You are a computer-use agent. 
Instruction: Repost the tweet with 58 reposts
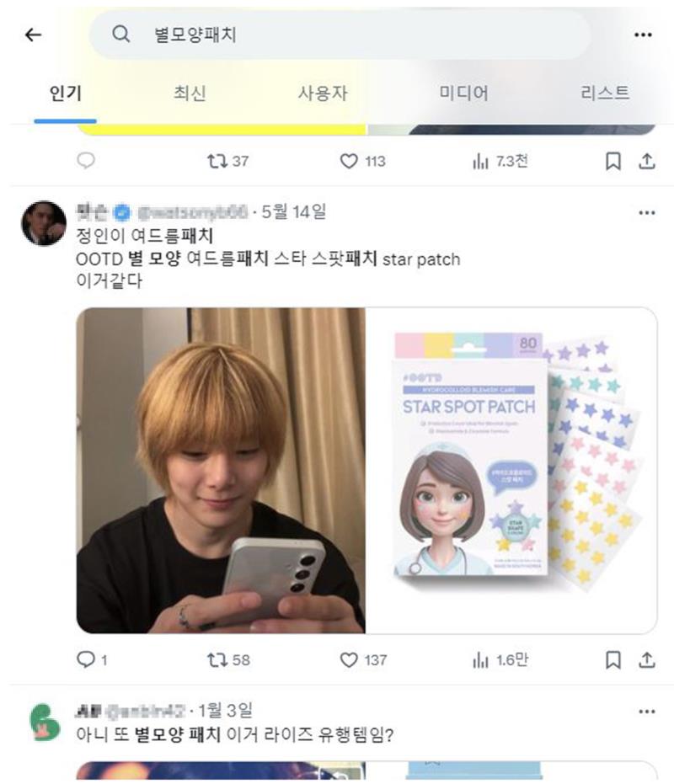point(228,660)
